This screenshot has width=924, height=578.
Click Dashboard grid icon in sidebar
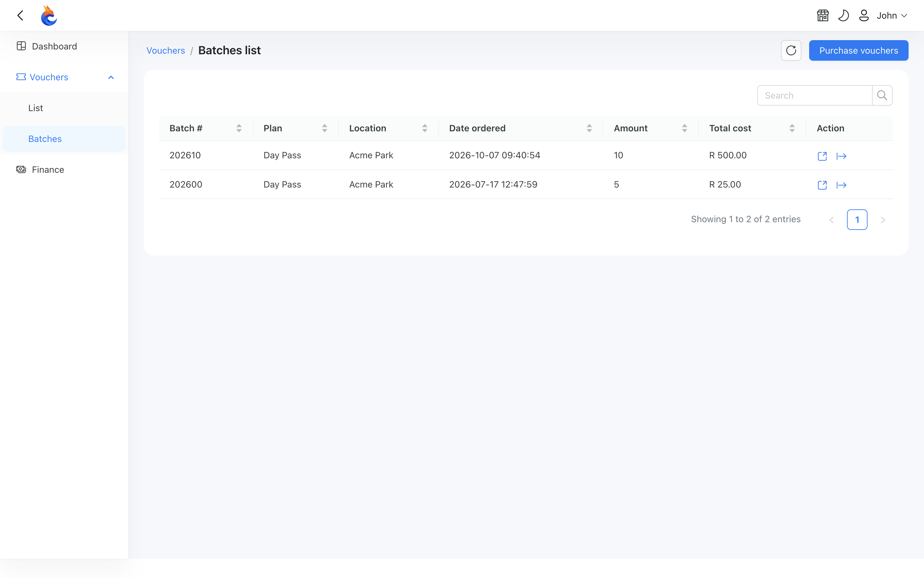coord(21,46)
